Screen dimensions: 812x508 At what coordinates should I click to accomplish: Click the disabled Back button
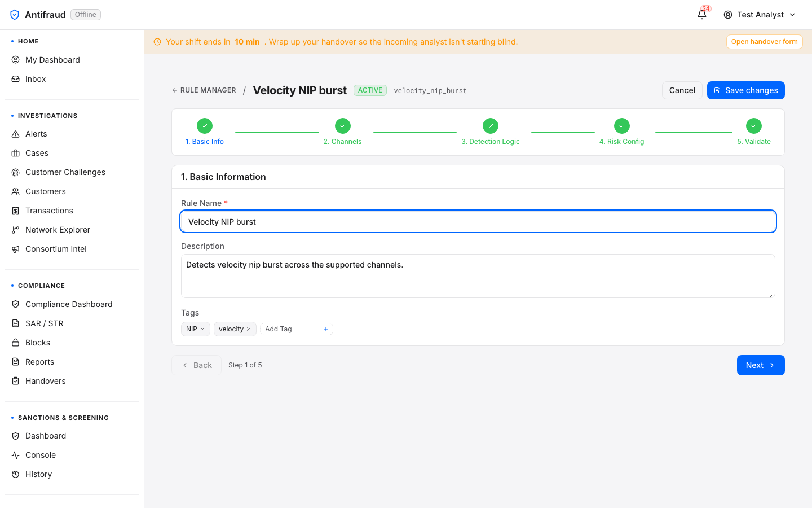pos(196,365)
